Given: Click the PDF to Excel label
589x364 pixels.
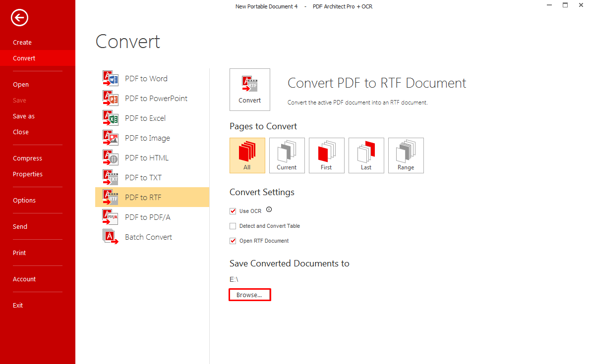Looking at the screenshot, I should (145, 118).
